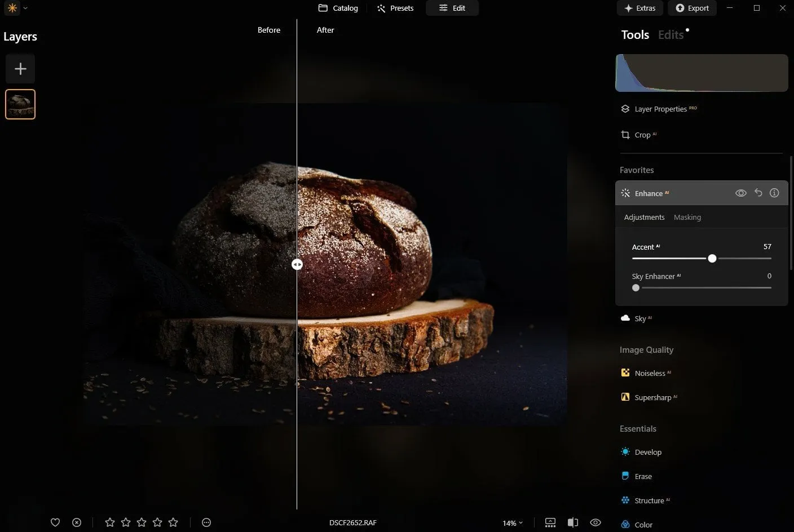Click the Export button

point(692,8)
